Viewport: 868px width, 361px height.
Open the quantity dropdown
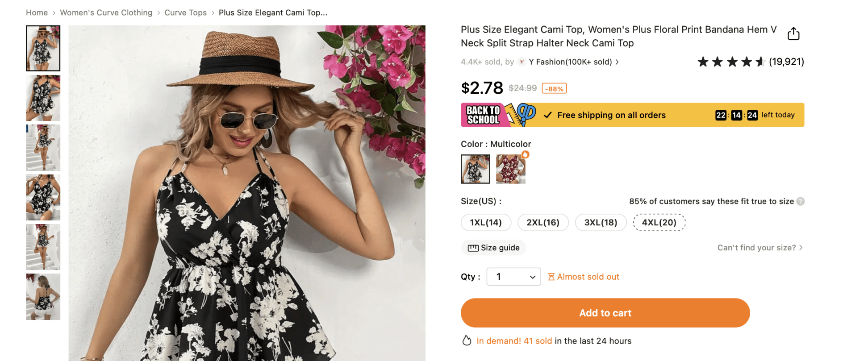coord(513,277)
